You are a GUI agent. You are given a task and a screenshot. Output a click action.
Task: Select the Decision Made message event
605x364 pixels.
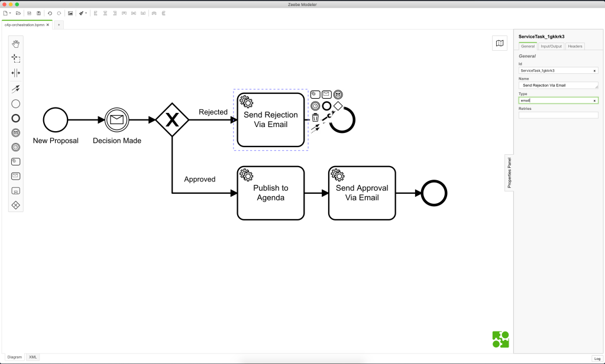tap(117, 120)
